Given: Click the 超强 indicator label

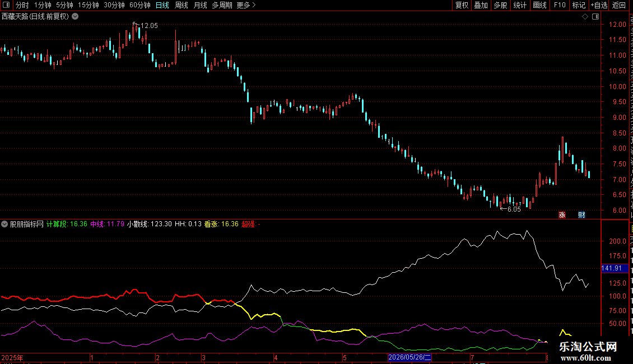Looking at the screenshot, I should point(248,224).
